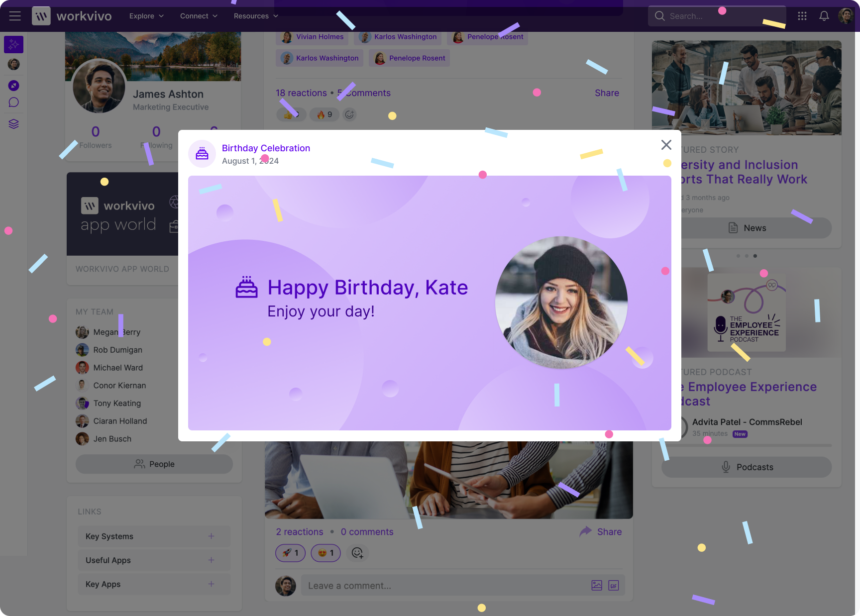
Task: Click the sparkle icon in left sidebar
Action: pos(13,44)
